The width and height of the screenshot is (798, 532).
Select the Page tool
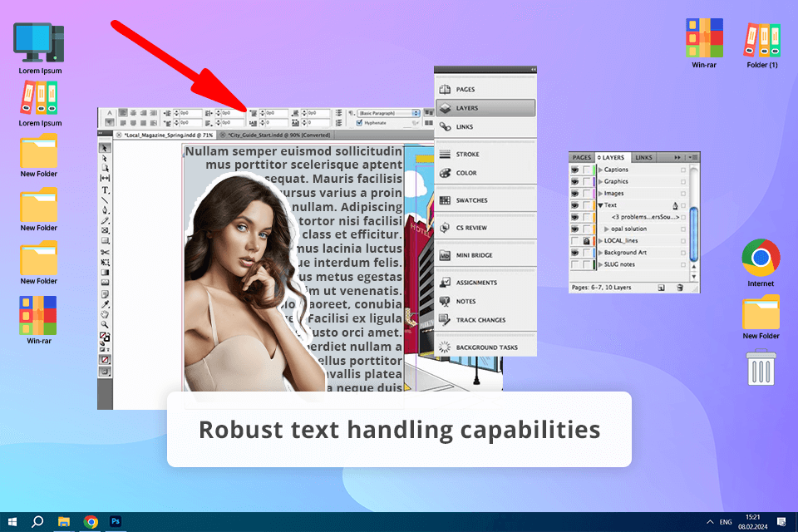(x=105, y=168)
